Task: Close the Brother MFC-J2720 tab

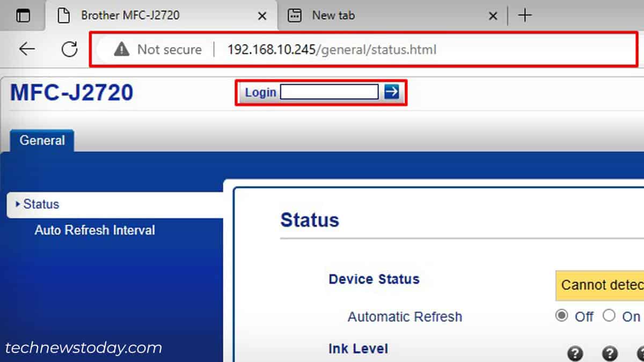Action: (x=262, y=16)
